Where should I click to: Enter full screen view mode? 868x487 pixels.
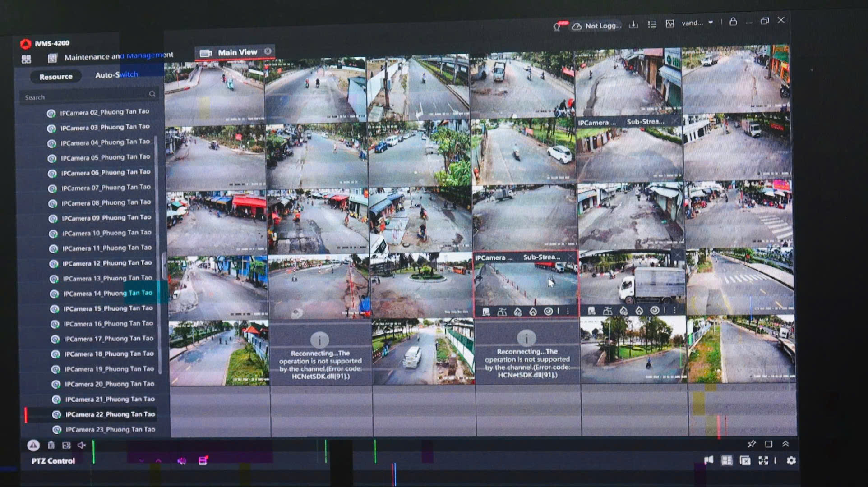pyautogui.click(x=763, y=460)
